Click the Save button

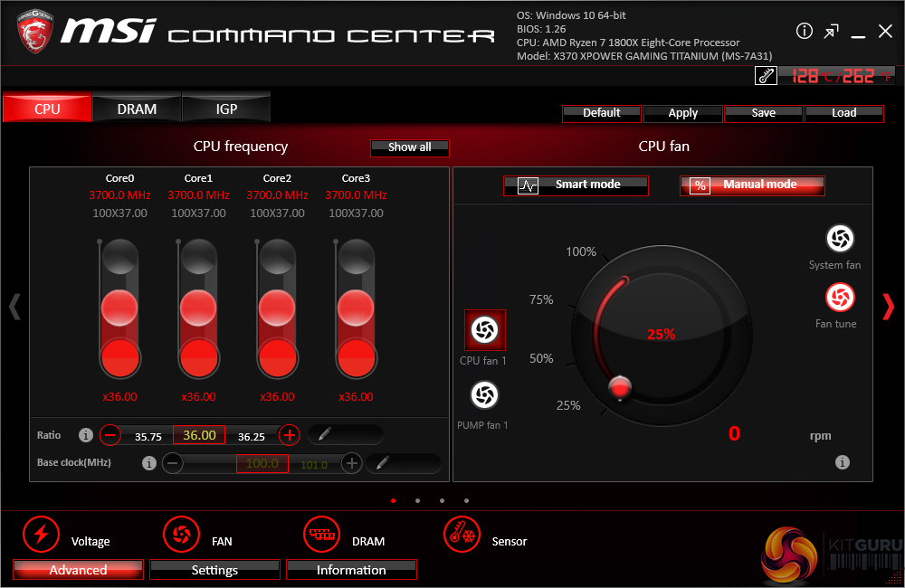[763, 113]
